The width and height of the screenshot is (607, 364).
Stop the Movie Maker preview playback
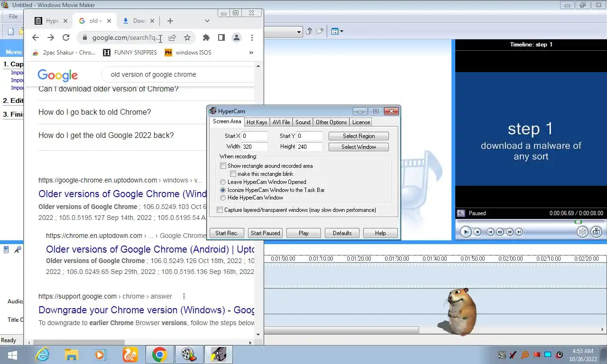tap(478, 232)
